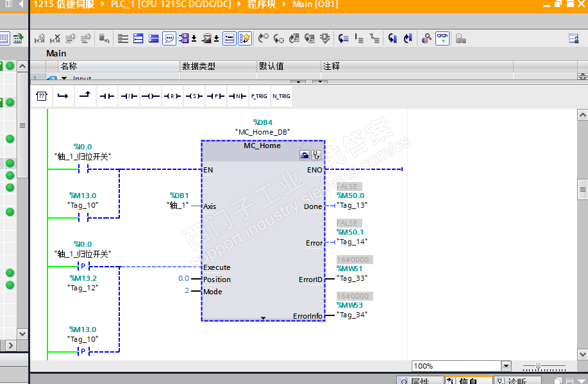Click interface splitter down arrow
This screenshot has height=384, width=588.
(x=320, y=81)
